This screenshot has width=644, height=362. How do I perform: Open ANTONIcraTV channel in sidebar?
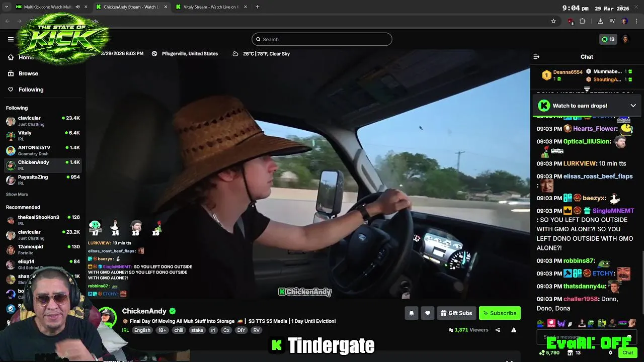click(x=43, y=150)
